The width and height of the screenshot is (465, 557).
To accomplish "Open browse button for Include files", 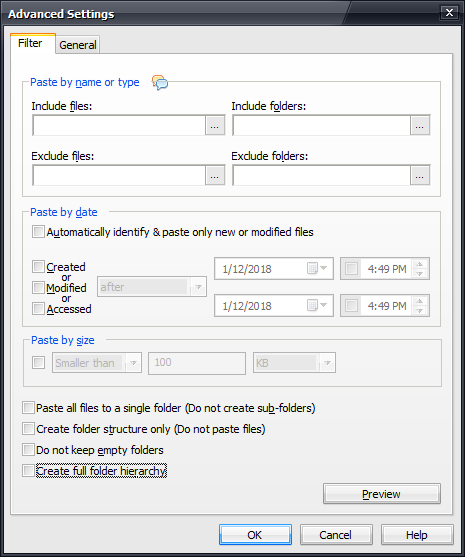I will click(x=215, y=125).
